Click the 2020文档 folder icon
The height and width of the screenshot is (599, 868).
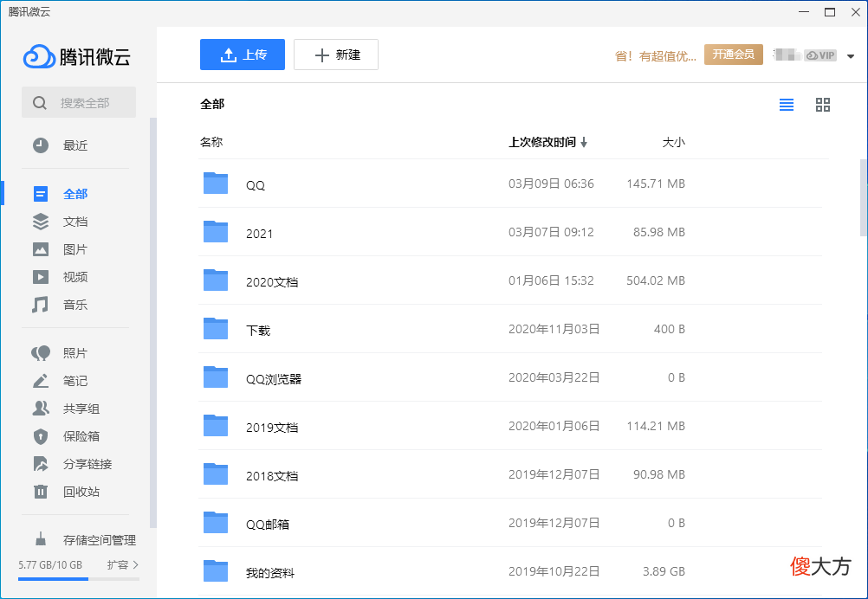tap(216, 280)
